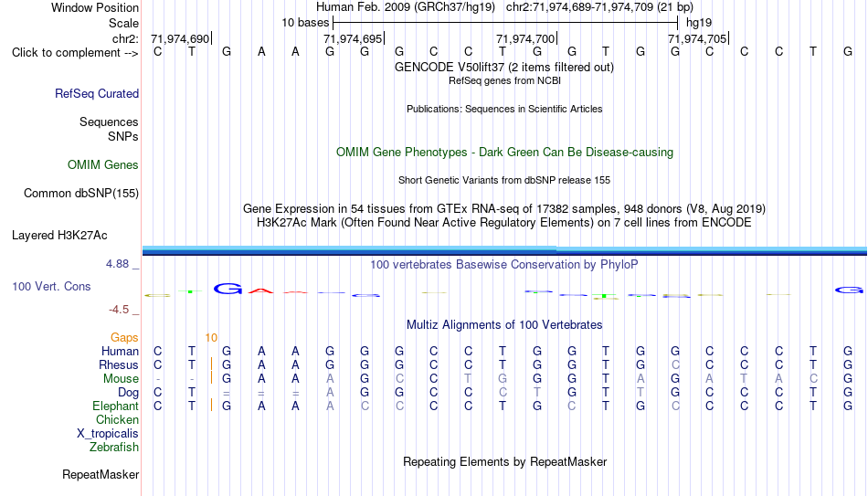The height and width of the screenshot is (496, 868).
Task: Select the Dog alignment row label
Action: click(x=128, y=393)
